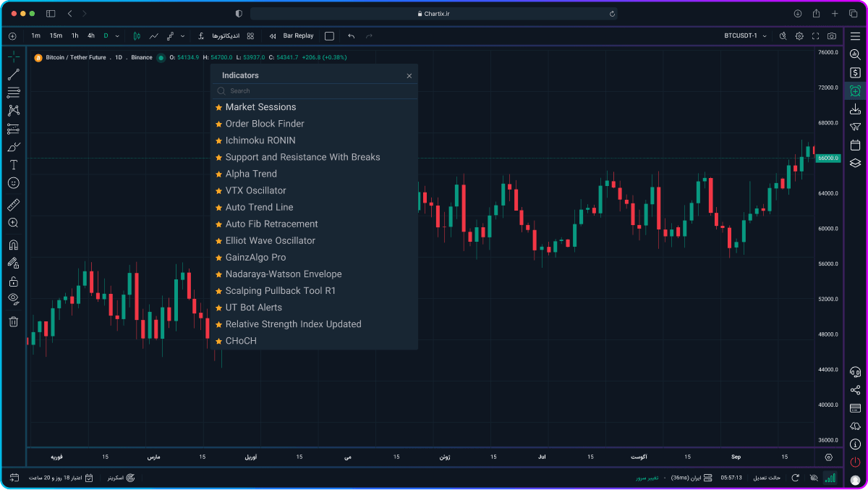Delete drawings with the trash icon

click(x=13, y=321)
